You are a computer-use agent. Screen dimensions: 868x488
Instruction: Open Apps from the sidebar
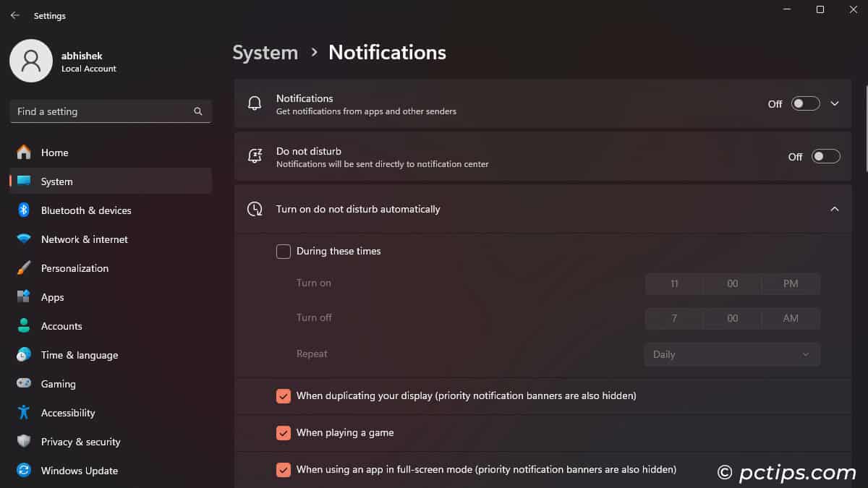pyautogui.click(x=25, y=297)
